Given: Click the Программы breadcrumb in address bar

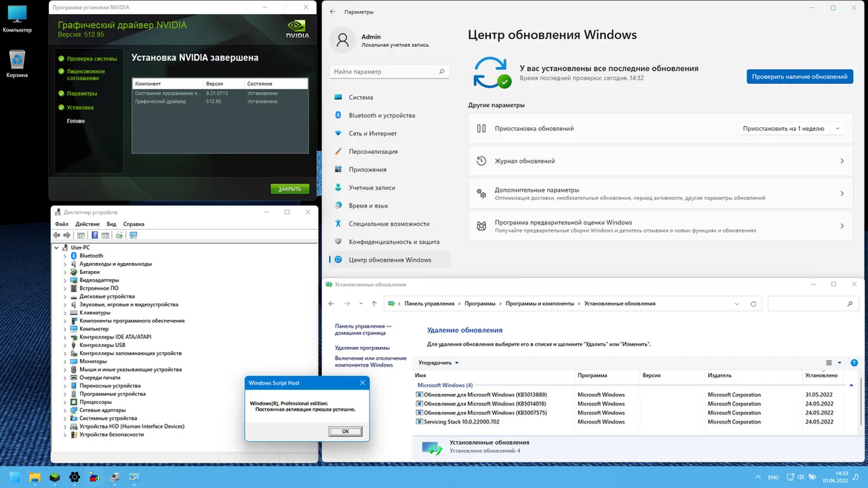Looking at the screenshot, I should click(480, 304).
